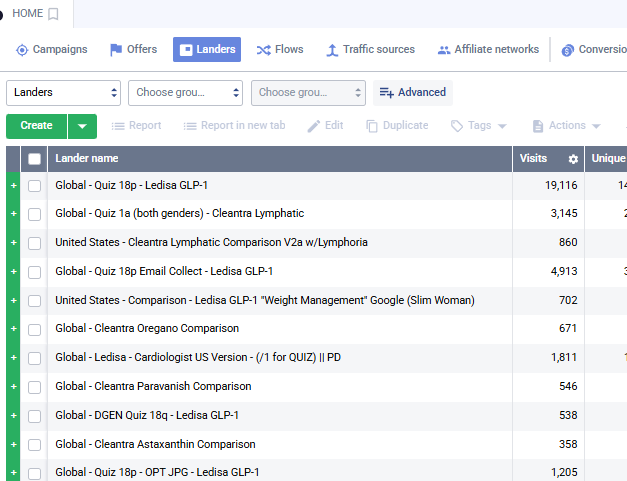This screenshot has width=627, height=481.
Task: Check the box for Quiz 1a Cleantra Lymphatic
Action: [34, 214]
